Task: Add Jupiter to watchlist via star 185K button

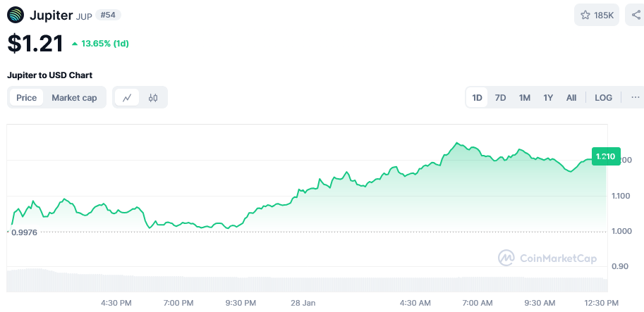Action: coord(596,15)
